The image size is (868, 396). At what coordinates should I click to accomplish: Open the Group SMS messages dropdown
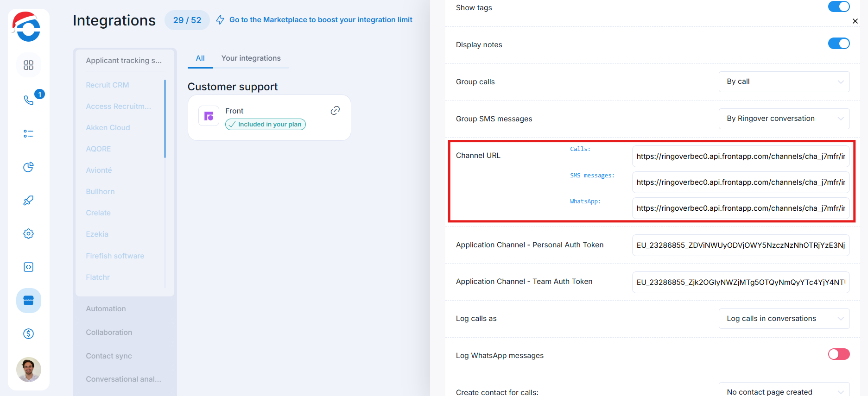pyautogui.click(x=784, y=119)
